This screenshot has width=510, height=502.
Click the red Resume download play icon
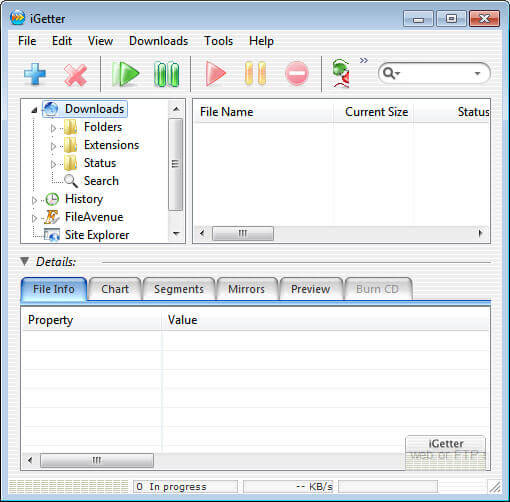coord(215,73)
